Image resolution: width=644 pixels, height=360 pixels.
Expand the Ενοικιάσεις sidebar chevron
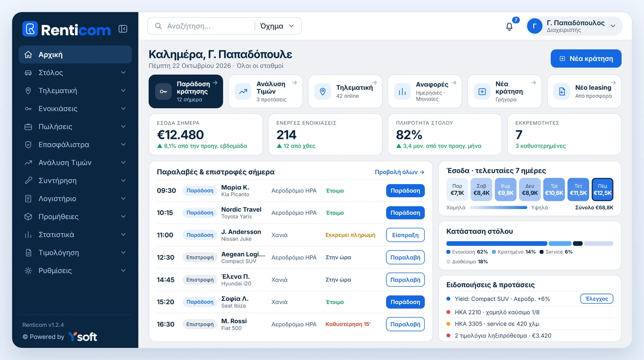[123, 109]
